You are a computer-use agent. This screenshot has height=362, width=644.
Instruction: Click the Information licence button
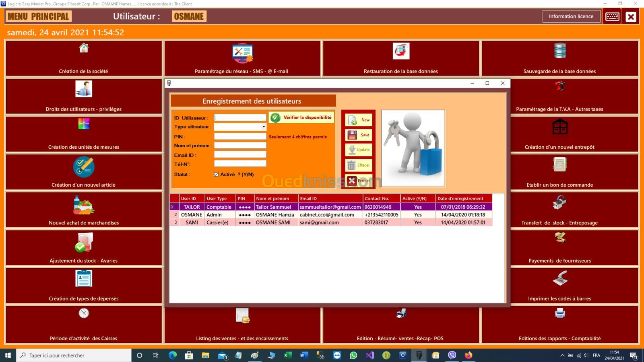tap(571, 16)
